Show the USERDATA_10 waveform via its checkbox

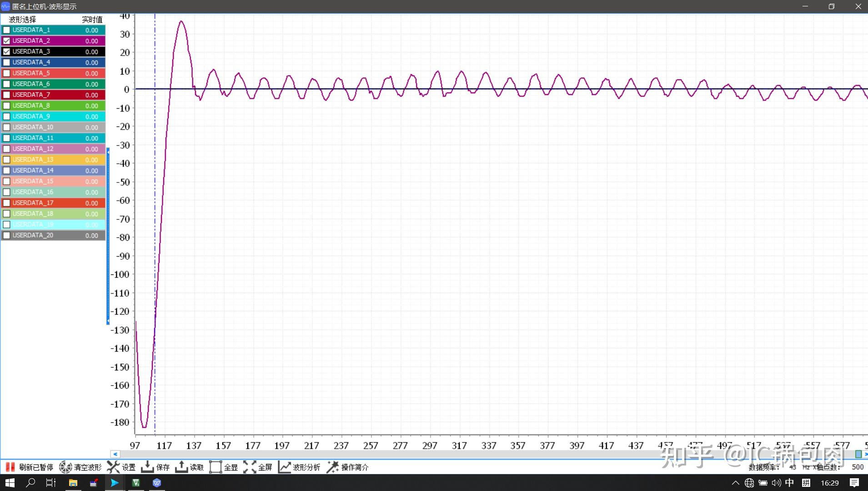[6, 127]
